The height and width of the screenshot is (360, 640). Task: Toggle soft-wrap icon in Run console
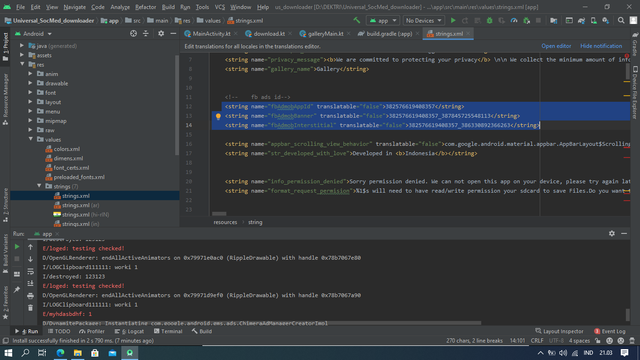pyautogui.click(x=30, y=271)
